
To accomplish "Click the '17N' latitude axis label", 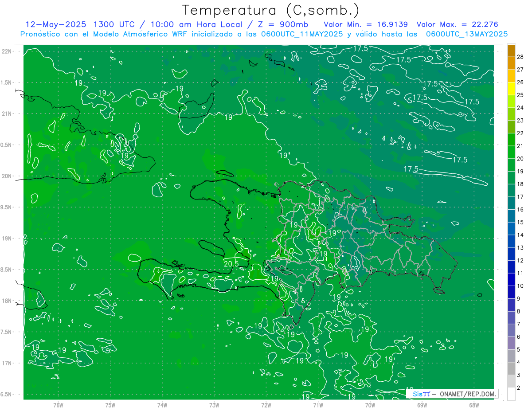I will coord(7,363).
